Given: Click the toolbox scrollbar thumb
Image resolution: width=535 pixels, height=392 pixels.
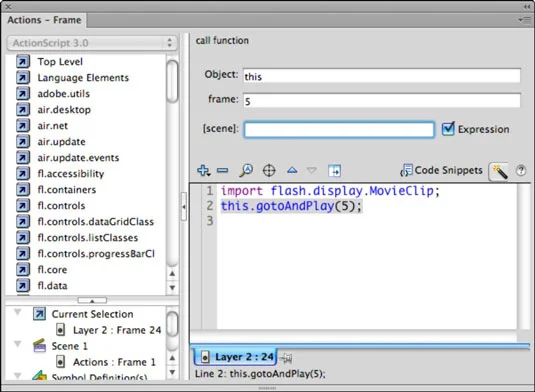Looking at the screenshot, I should 172,81.
